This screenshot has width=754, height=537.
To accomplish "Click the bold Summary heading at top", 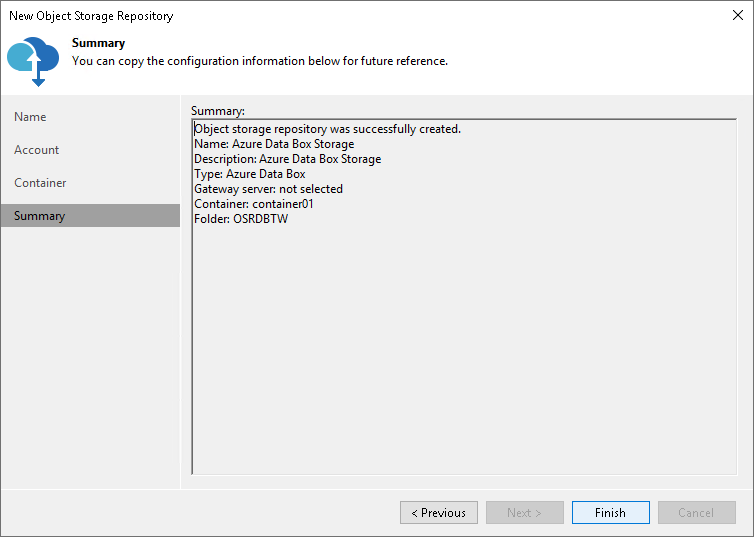I will pyautogui.click(x=98, y=43).
